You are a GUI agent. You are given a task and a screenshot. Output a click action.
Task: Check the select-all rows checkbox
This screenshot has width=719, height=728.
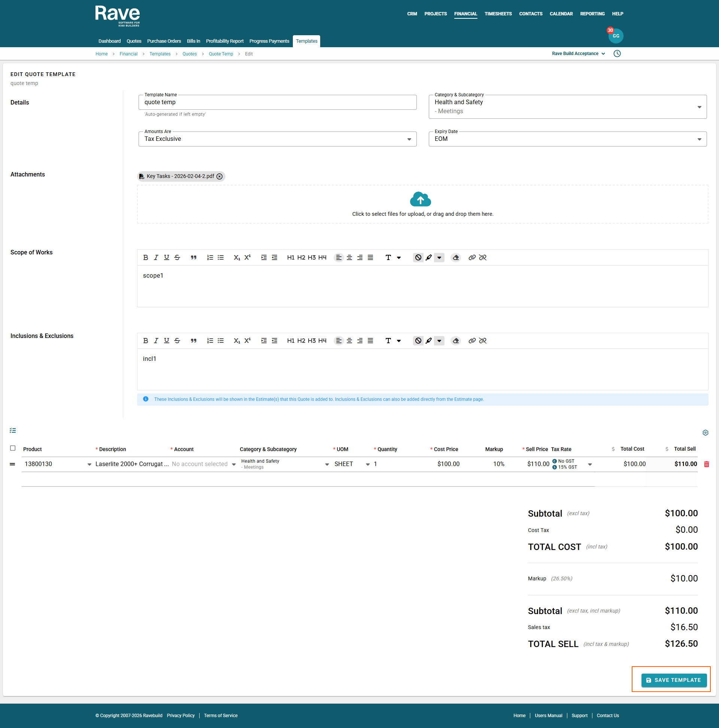13,448
